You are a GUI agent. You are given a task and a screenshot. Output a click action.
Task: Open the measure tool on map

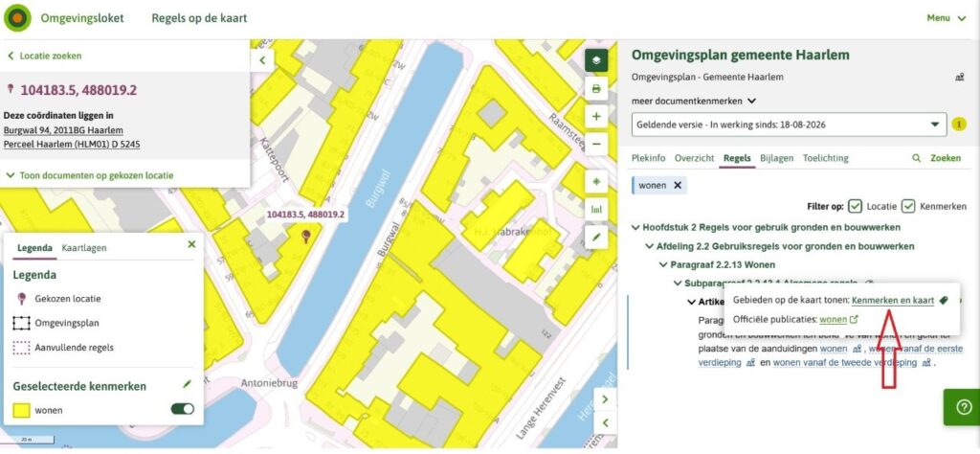pos(596,209)
